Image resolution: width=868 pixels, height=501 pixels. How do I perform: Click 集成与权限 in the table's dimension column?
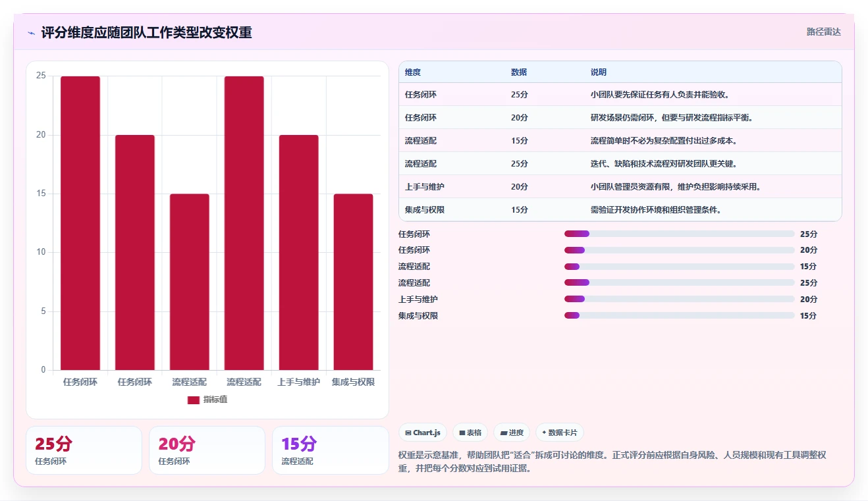(425, 210)
